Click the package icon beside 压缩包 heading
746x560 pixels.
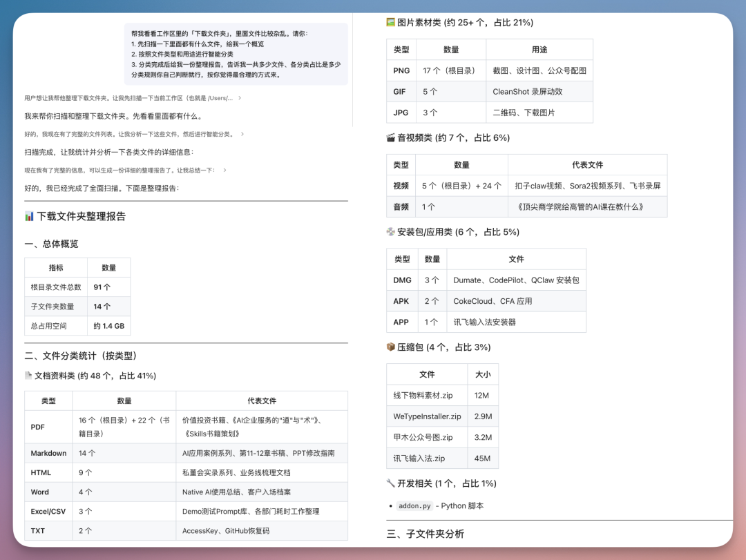click(391, 347)
